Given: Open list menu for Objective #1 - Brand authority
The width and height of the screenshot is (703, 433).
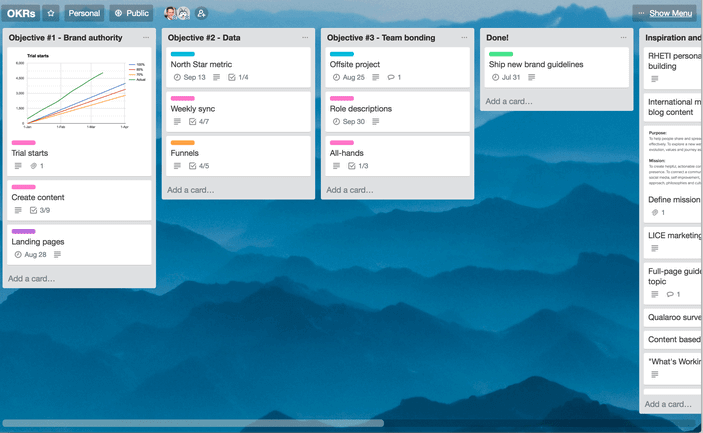Looking at the screenshot, I should click(146, 38).
